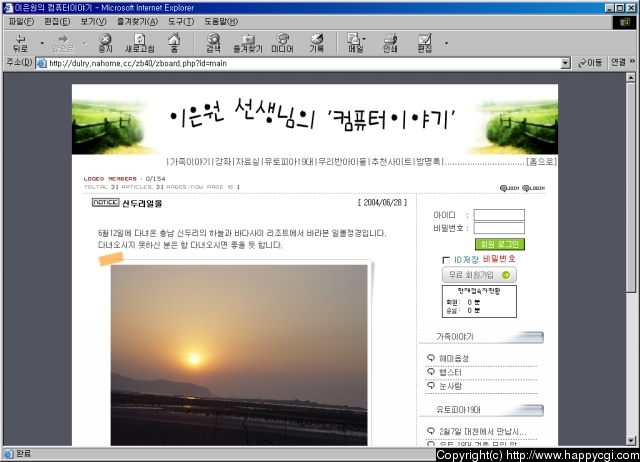Expand the 연결 links toolbar chevron
The width and height of the screenshot is (640, 462).
click(632, 61)
